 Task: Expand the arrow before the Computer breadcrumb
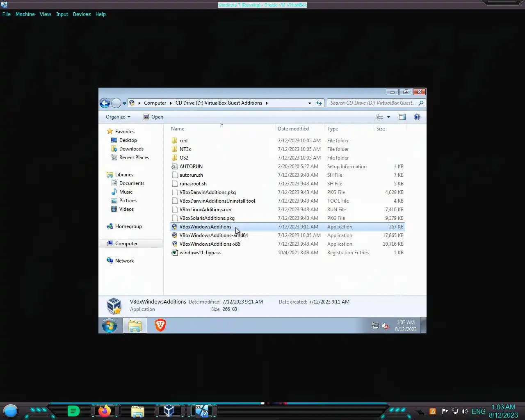click(x=139, y=103)
